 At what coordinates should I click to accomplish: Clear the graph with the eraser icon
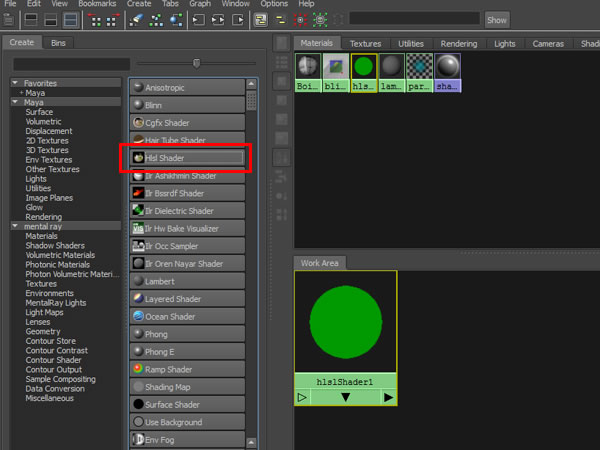pos(136,20)
